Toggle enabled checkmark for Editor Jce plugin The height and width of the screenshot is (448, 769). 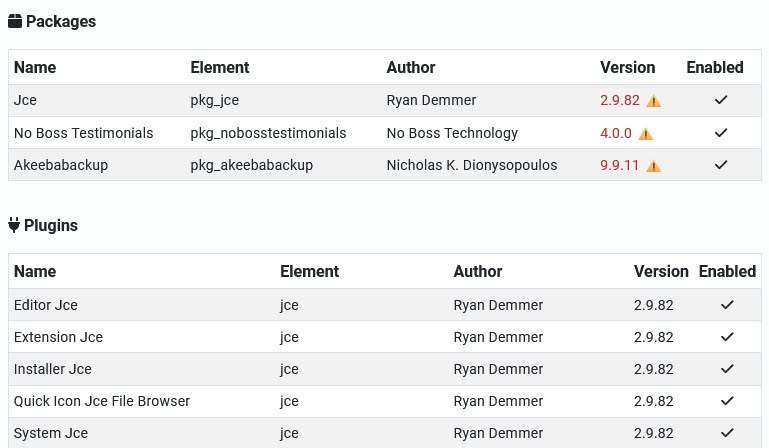[727, 305]
